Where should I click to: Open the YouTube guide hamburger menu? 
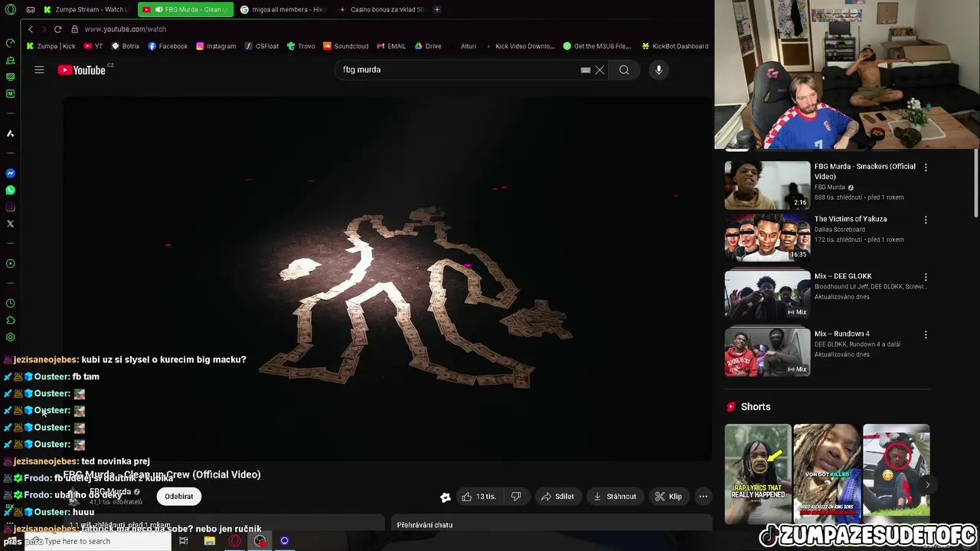39,70
